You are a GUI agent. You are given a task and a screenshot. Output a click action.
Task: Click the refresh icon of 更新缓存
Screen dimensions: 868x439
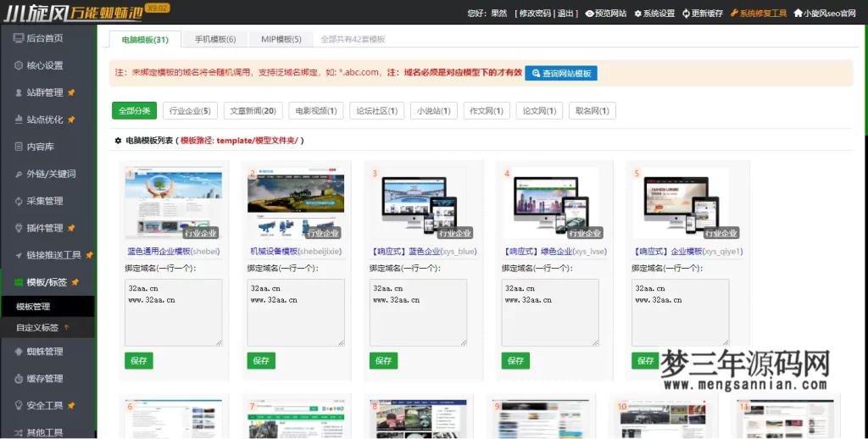pos(686,14)
